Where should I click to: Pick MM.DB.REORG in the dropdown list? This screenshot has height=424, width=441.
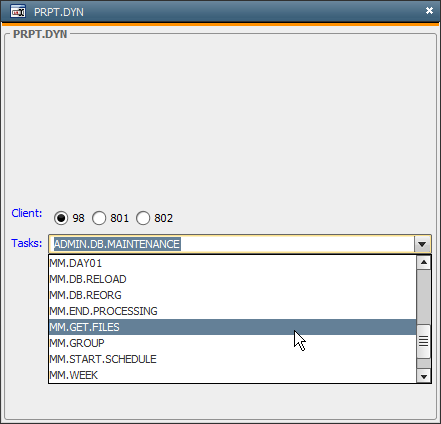tap(233, 295)
